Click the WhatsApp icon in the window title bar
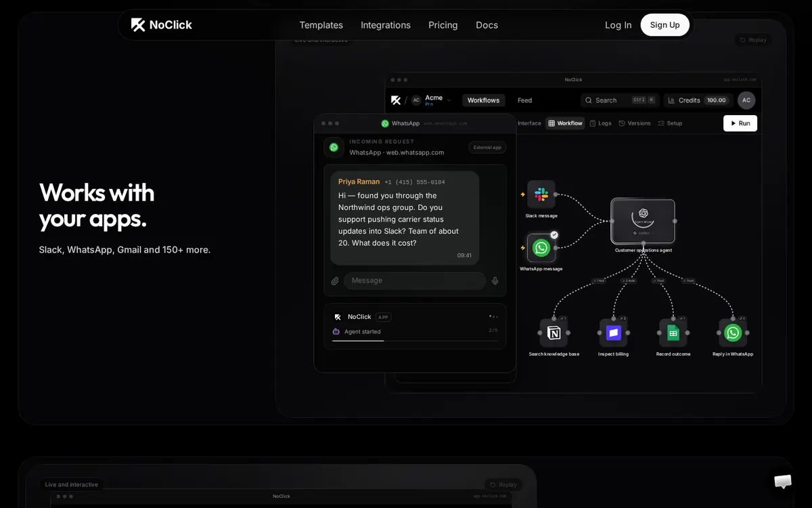Image resolution: width=812 pixels, height=508 pixels. pos(385,123)
